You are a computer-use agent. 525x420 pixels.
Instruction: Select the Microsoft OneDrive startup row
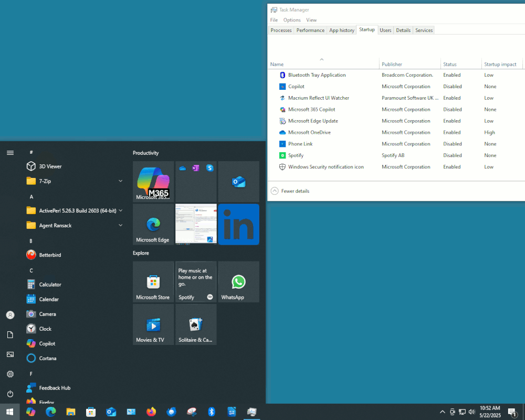pyautogui.click(x=396, y=132)
